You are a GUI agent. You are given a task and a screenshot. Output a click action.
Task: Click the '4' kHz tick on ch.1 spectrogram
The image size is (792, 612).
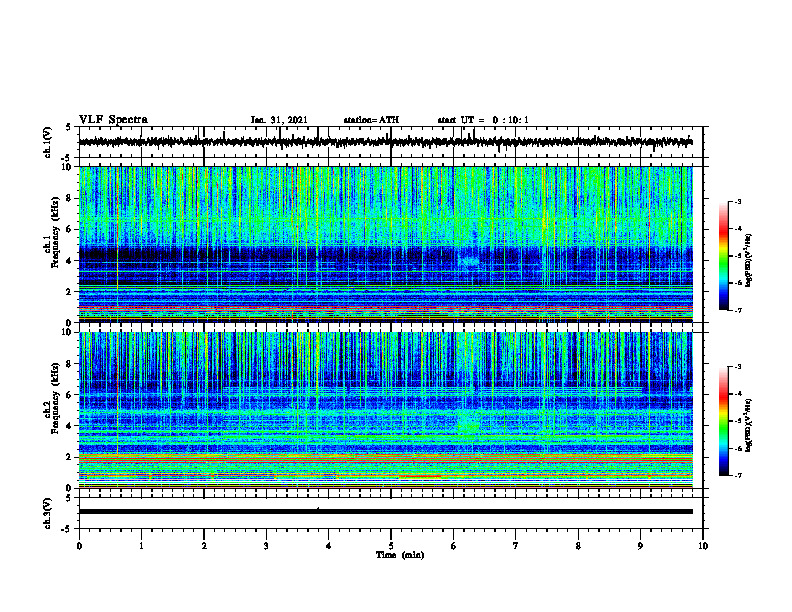[70, 261]
